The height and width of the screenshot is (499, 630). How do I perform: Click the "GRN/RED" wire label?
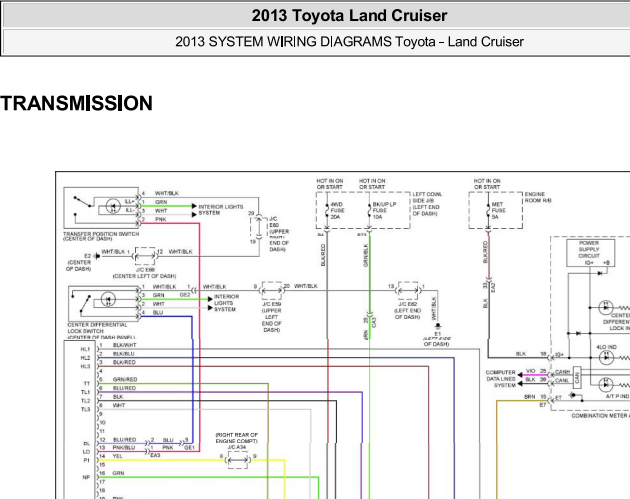click(125, 379)
